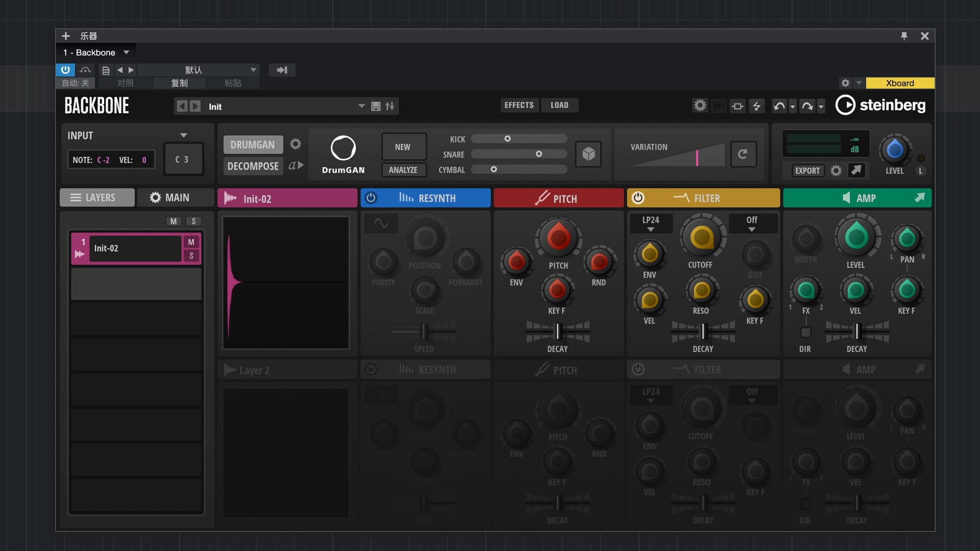Mute layer Init-02 with M button
The image size is (980, 551).
click(191, 242)
